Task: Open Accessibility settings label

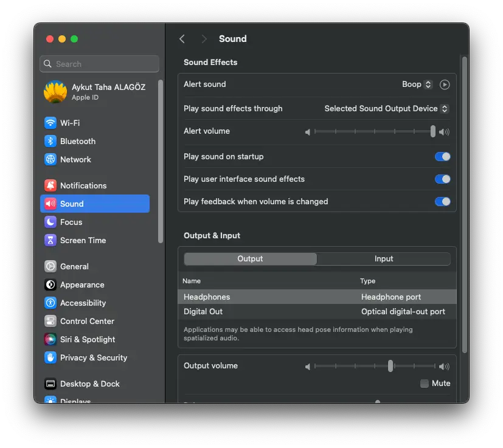Action: 83,303
